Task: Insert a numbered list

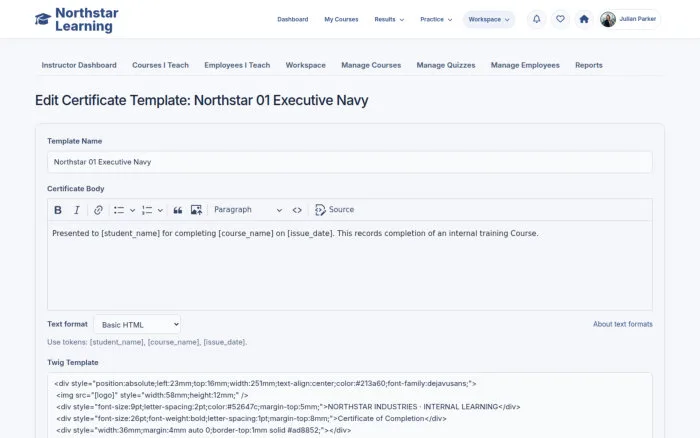Action: point(147,210)
